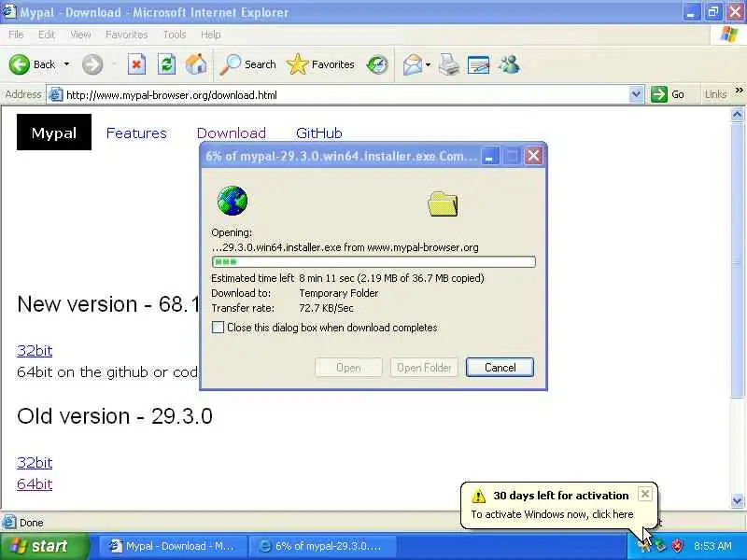Click the Open button in dialog

[348, 367]
